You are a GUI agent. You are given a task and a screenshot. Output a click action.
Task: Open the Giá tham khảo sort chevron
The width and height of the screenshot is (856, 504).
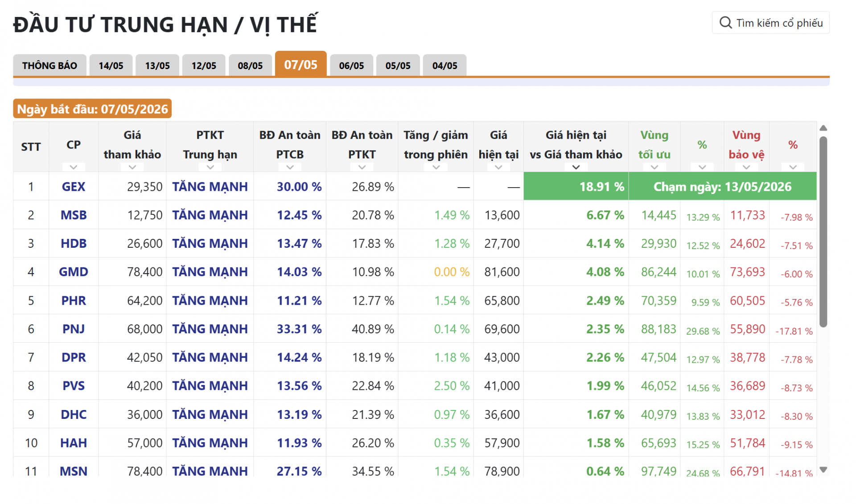132,167
